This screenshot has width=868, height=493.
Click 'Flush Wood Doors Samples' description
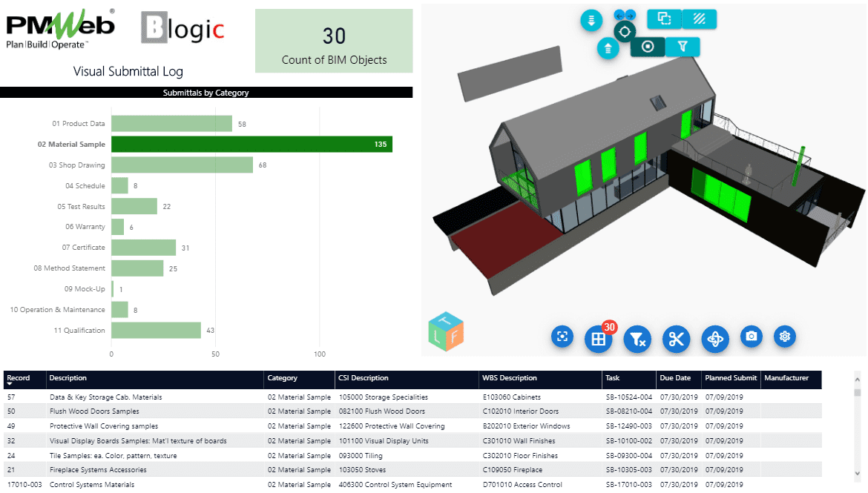94,411
